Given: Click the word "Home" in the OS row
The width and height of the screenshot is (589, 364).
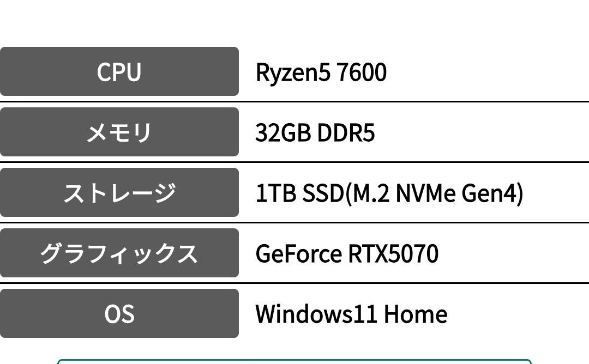Looking at the screenshot, I should [416, 314].
